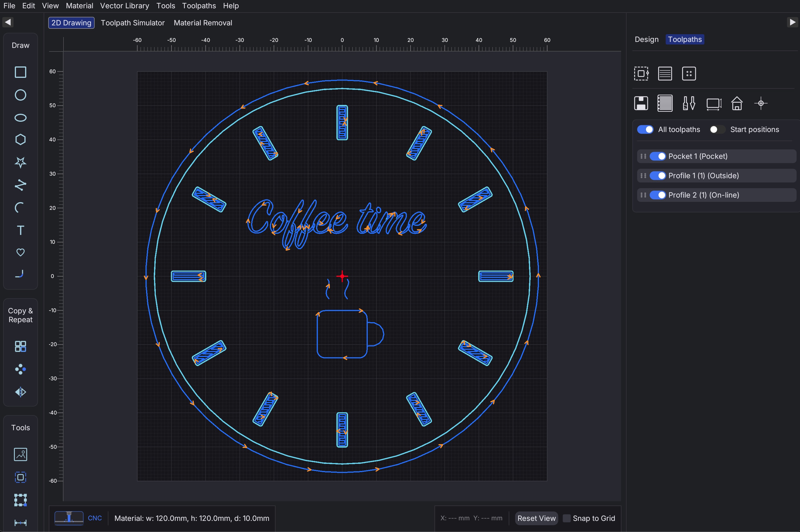Create a new Profile toolpath
This screenshot has width=800, height=532.
[x=641, y=73]
